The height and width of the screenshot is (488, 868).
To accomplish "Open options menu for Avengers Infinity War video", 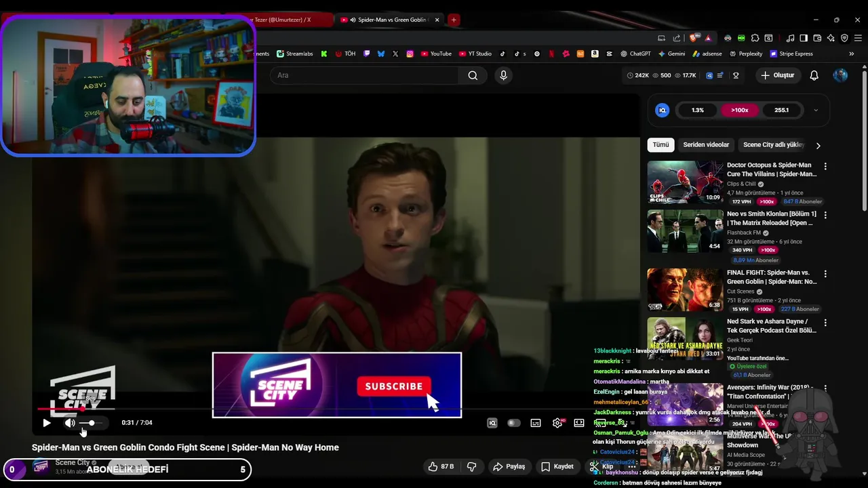I will click(825, 389).
